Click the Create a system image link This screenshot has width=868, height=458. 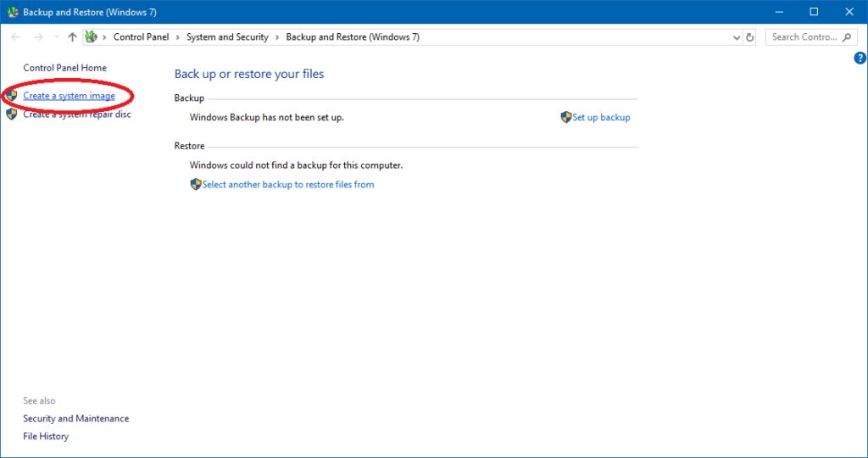pos(69,96)
